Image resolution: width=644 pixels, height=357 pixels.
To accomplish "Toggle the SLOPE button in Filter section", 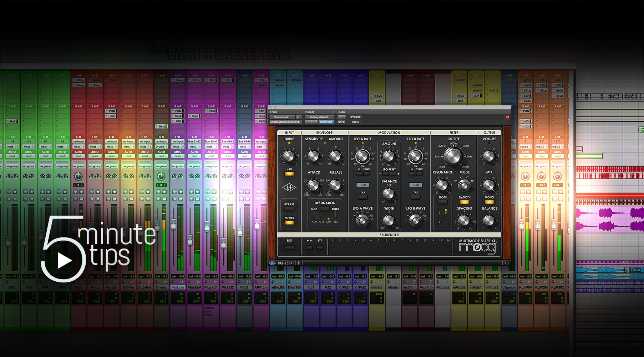I will 442,202.
